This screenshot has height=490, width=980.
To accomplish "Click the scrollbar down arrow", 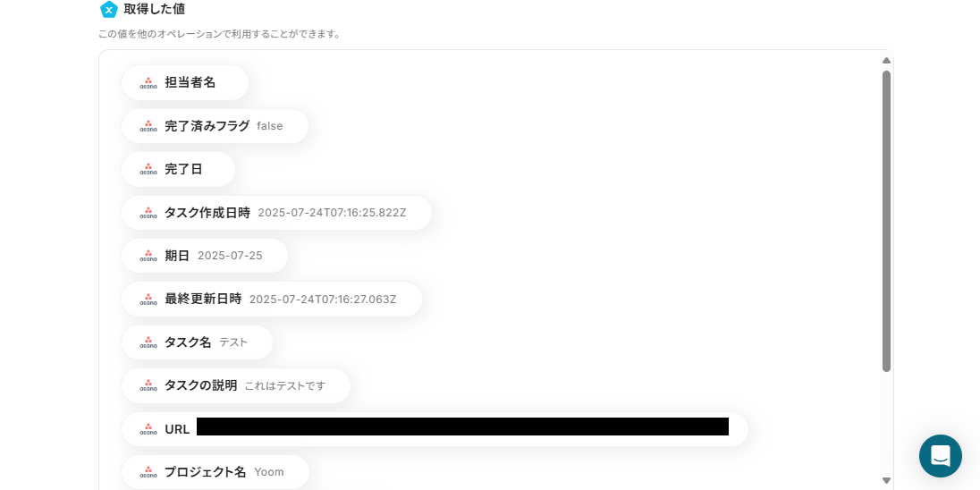I will pos(886,480).
